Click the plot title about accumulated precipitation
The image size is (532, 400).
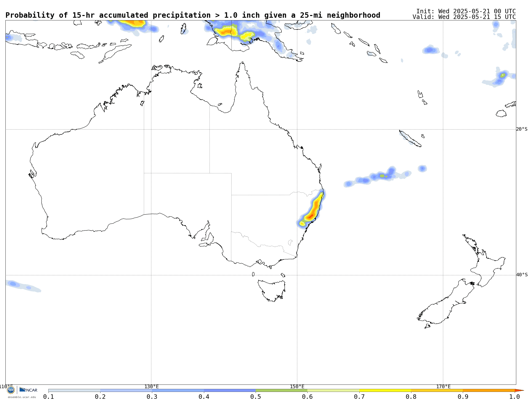coord(193,15)
